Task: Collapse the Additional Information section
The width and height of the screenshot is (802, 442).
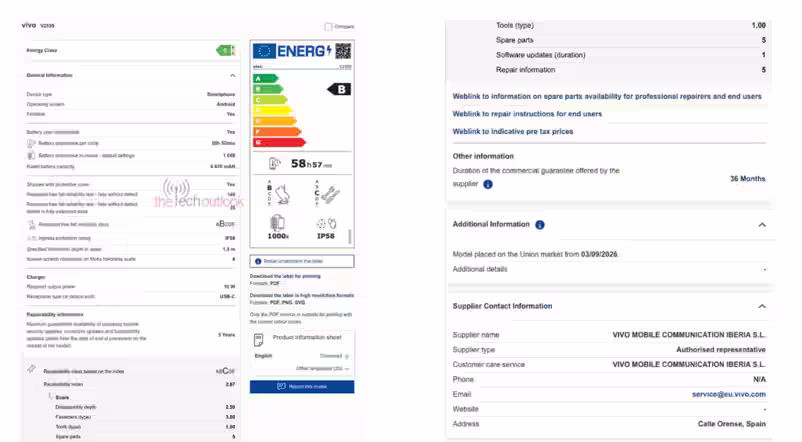Action: 762,225
